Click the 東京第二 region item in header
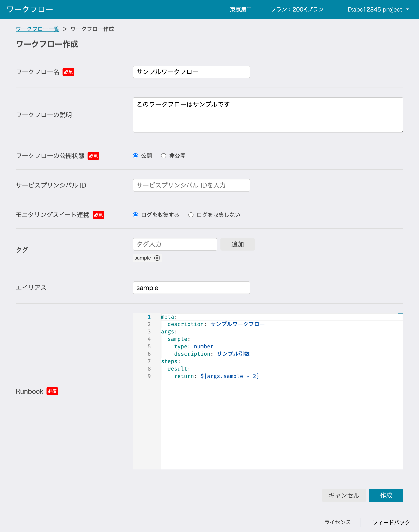 pos(241,10)
